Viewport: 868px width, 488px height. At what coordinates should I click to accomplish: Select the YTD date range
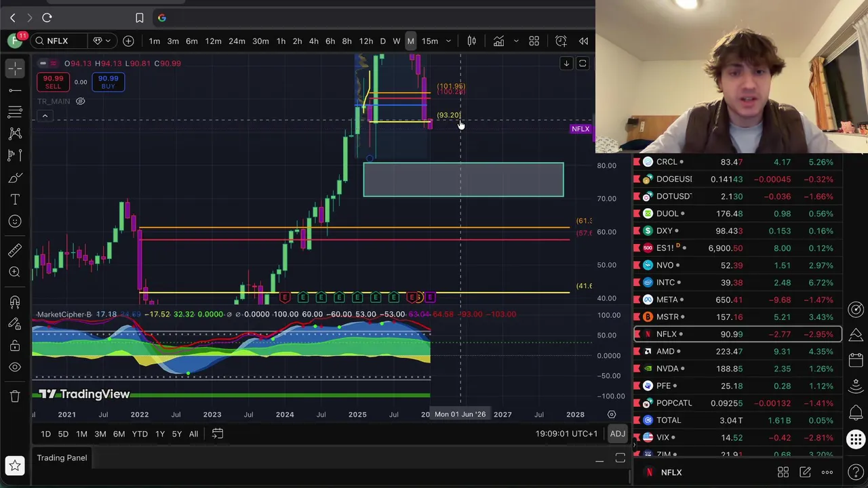pos(140,434)
